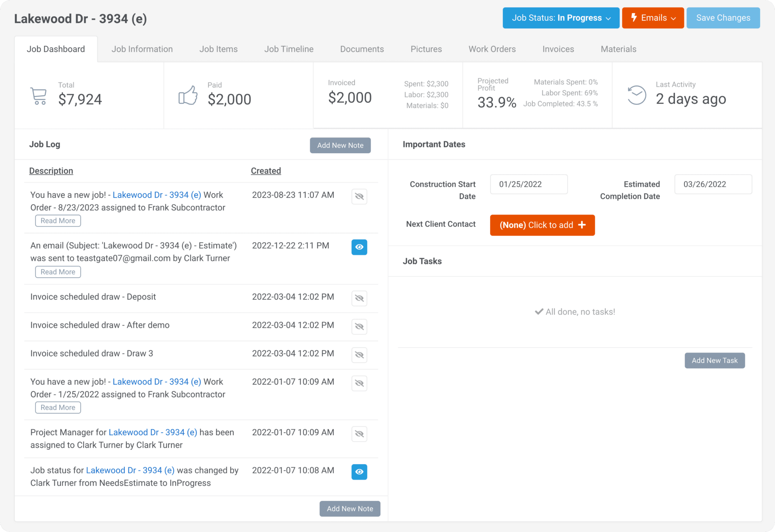The height and width of the screenshot is (532, 775).
Task: Switch to the Invoices tab
Action: coord(558,49)
